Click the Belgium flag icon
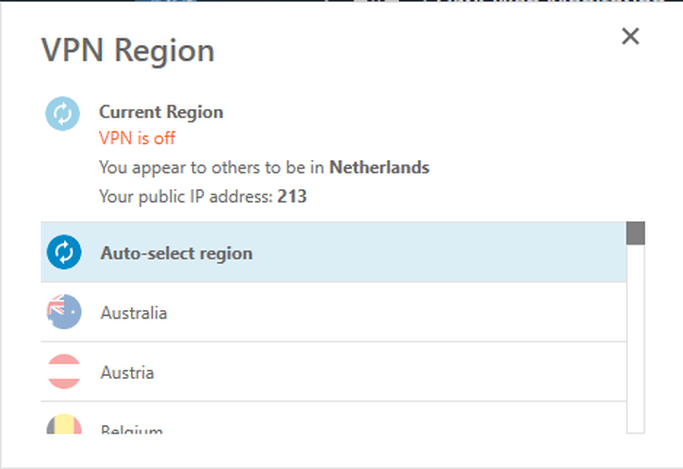Viewport: 683px width, 469px height. point(64,425)
